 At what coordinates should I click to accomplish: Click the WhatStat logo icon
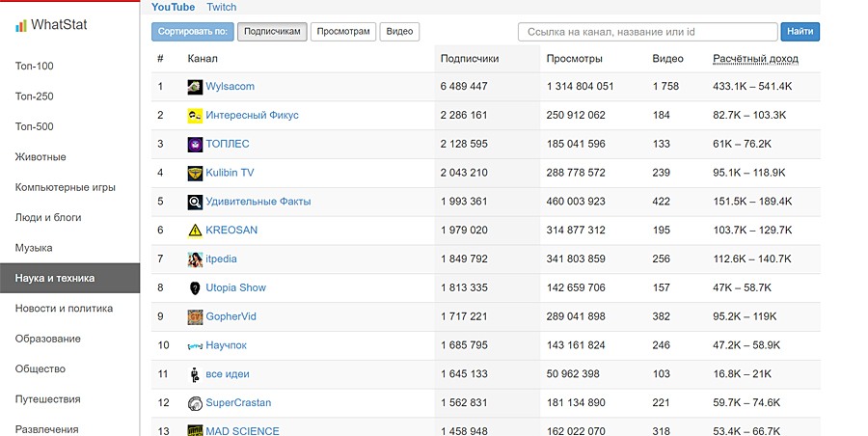click(x=20, y=25)
